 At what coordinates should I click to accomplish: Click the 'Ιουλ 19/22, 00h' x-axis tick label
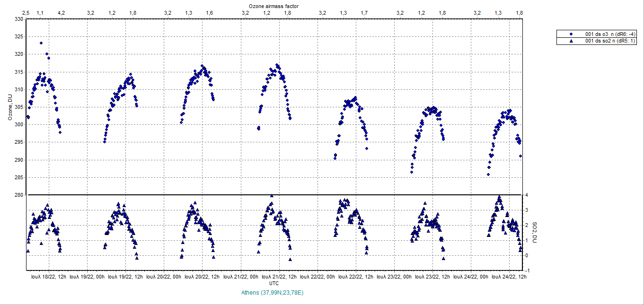[87, 277]
